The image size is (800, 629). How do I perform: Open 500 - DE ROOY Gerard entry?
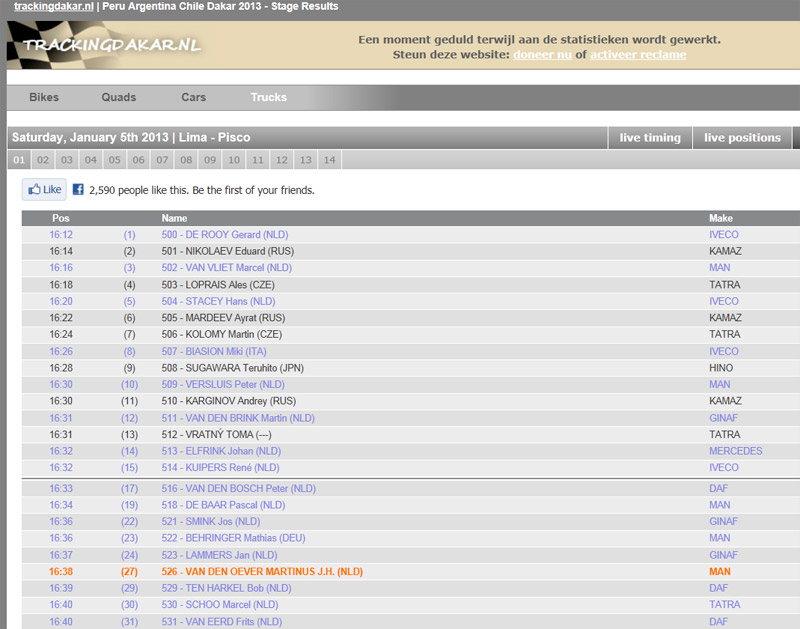(x=225, y=235)
